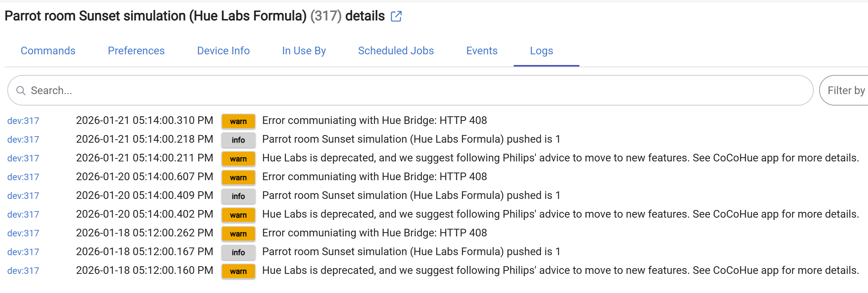Viewport: 868px width, 293px height.
Task: Select the Device Info tab
Action: pos(223,51)
